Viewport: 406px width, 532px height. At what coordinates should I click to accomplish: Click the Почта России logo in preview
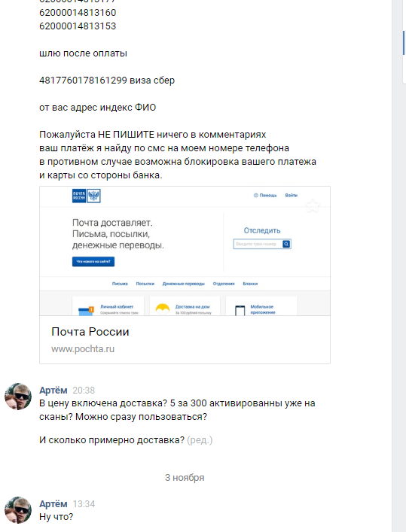pyautogui.click(x=87, y=196)
